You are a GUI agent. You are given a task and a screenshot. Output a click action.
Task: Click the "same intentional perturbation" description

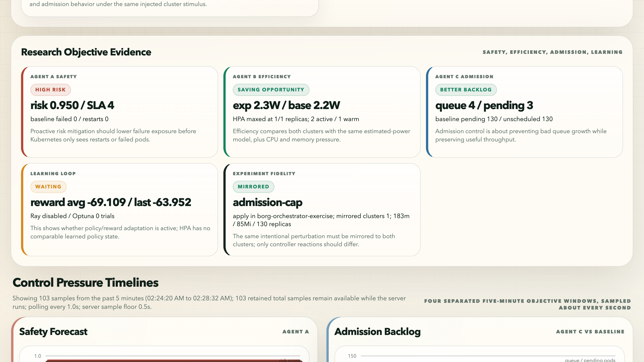pos(314,240)
